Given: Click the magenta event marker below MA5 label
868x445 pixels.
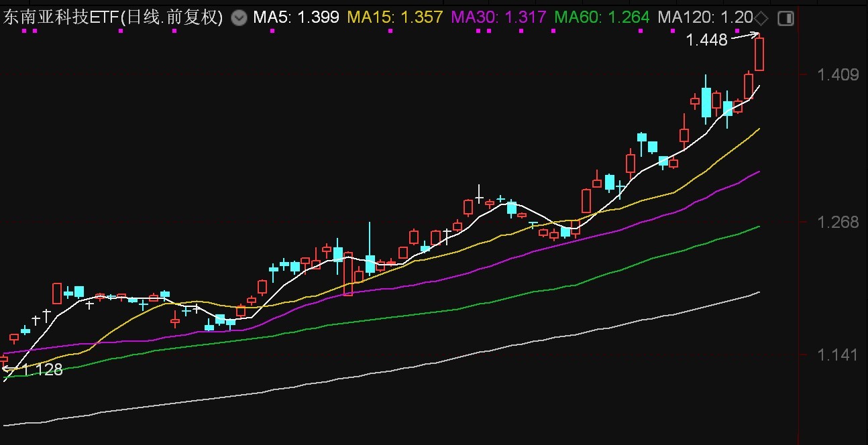Looking at the screenshot, I should point(272,31).
